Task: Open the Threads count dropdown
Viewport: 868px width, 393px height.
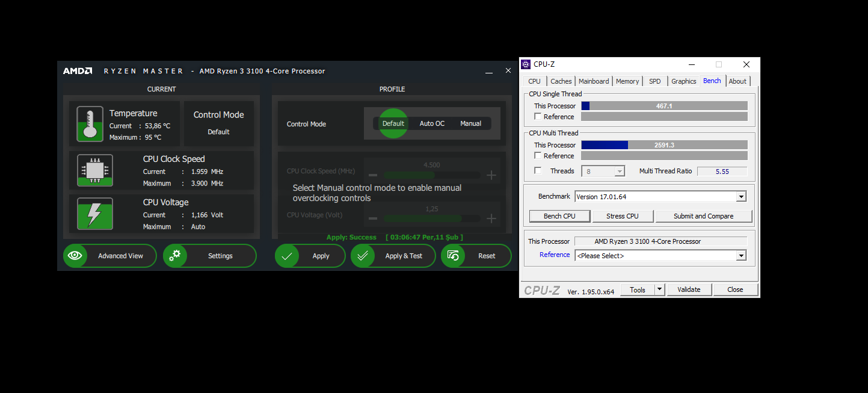Action: pos(620,172)
